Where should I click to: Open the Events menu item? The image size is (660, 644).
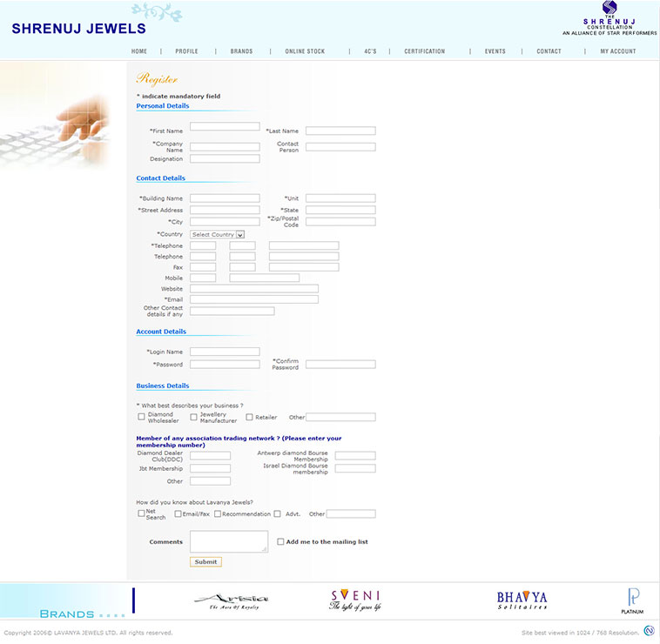(x=495, y=51)
